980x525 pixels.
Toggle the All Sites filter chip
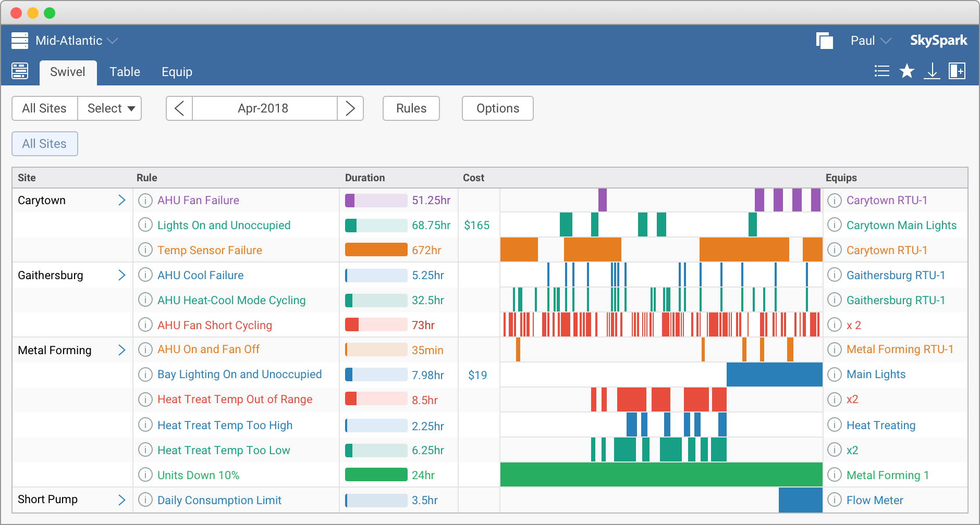[44, 143]
